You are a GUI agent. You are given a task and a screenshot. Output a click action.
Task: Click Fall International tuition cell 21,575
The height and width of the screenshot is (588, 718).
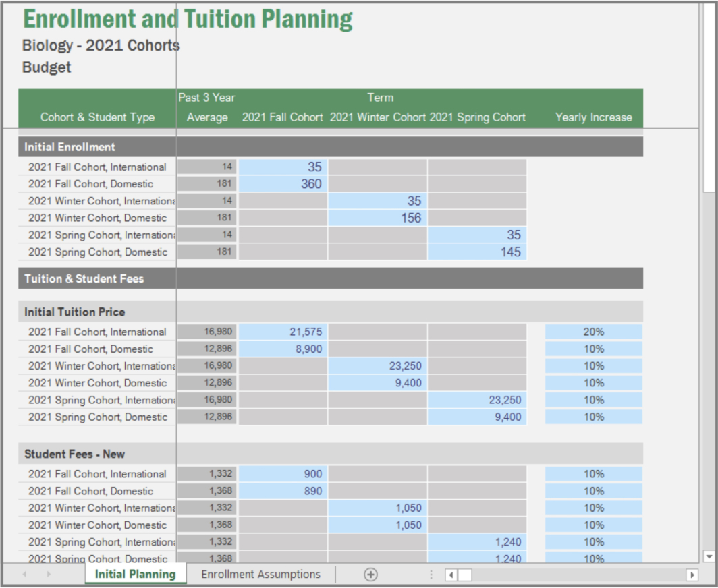point(283,332)
